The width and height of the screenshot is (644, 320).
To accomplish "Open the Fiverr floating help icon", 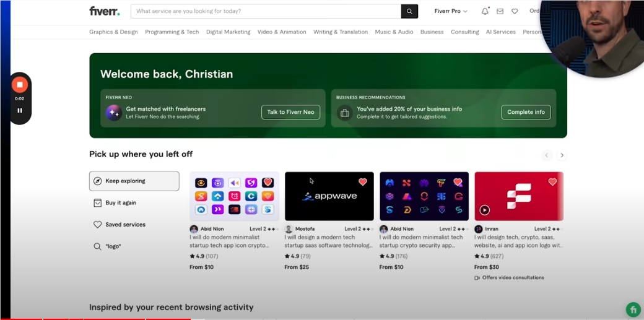I will point(632,309).
